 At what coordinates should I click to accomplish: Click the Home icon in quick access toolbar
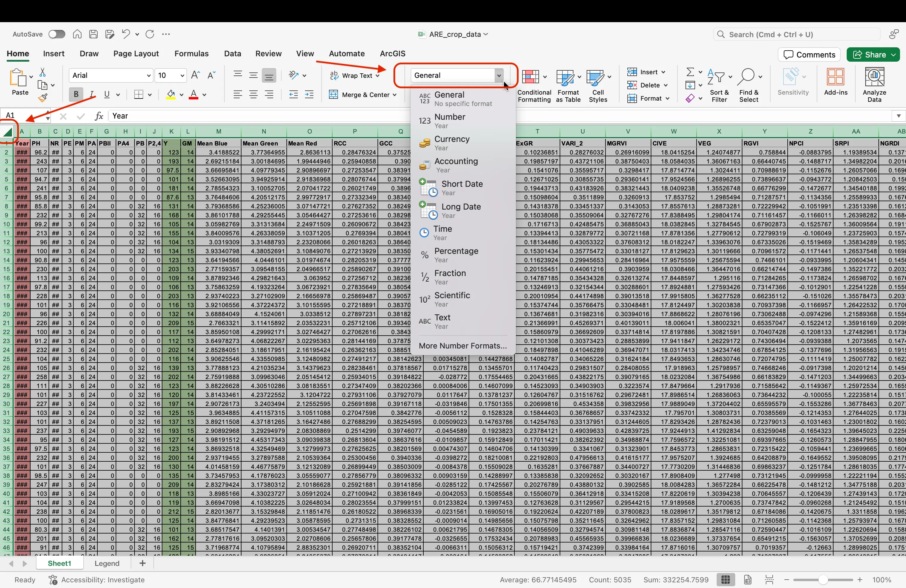[x=77, y=34]
